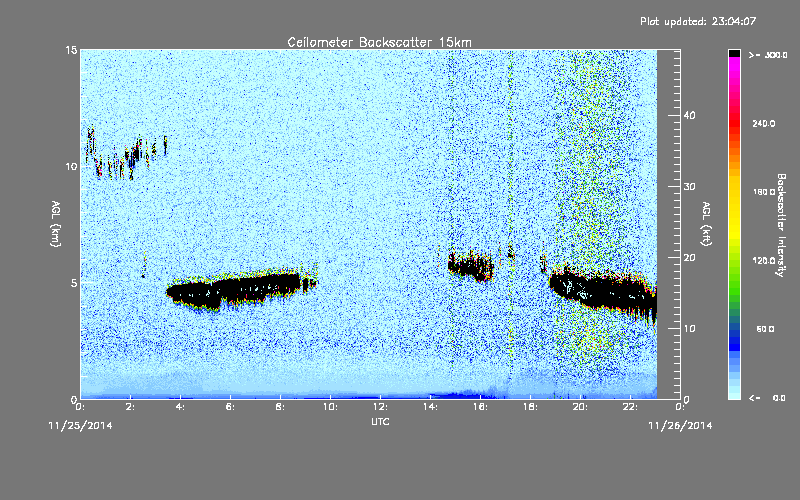Viewport: 800px width, 500px height.
Task: Click the end date '11/26/2014'
Action: pyautogui.click(x=680, y=426)
